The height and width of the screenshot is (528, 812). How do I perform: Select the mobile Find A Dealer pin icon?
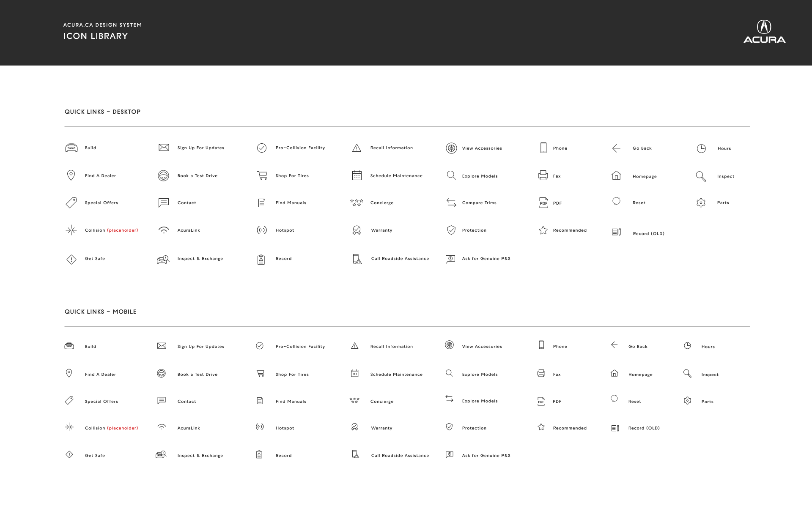pos(69,373)
